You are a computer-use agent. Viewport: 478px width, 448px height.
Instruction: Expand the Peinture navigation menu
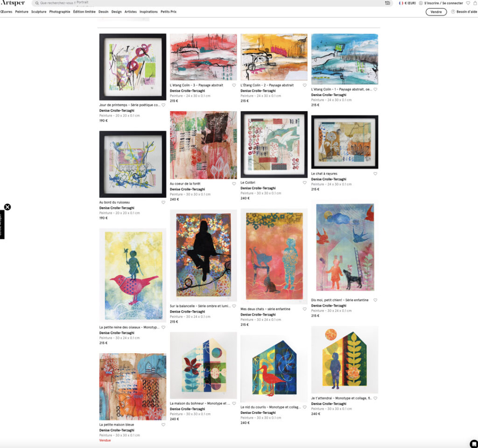(x=21, y=12)
